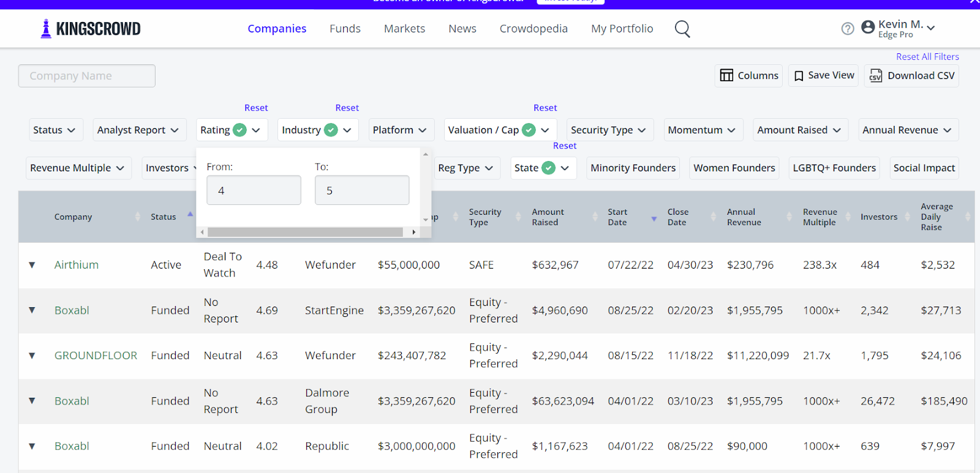Open the State filter dropdown
This screenshot has width=980, height=473.
pos(544,168)
